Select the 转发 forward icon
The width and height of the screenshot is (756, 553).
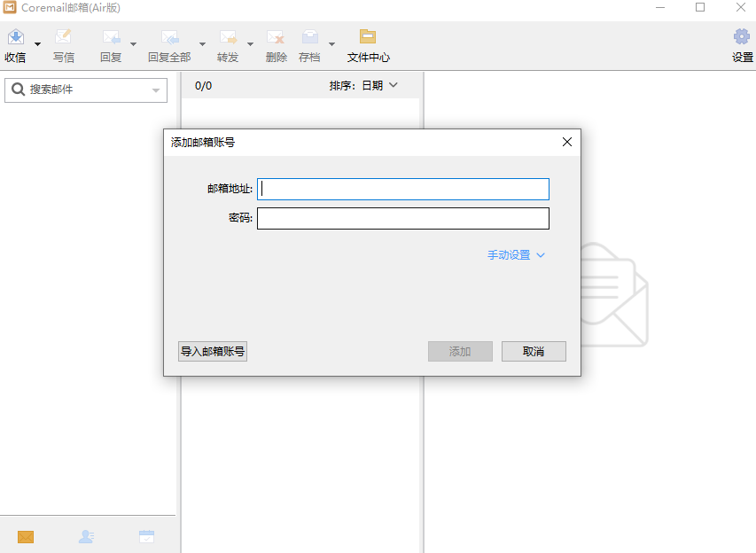click(228, 39)
